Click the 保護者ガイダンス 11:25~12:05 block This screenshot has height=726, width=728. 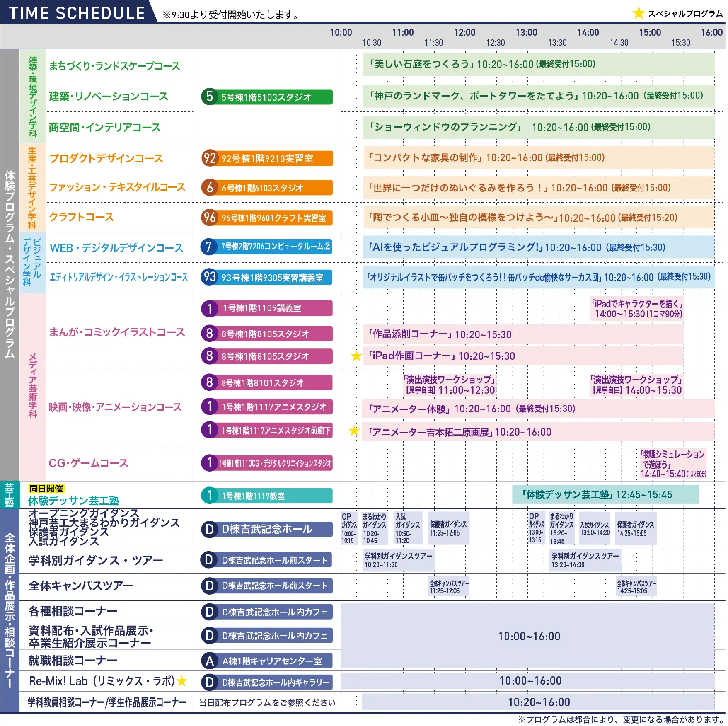click(x=449, y=528)
